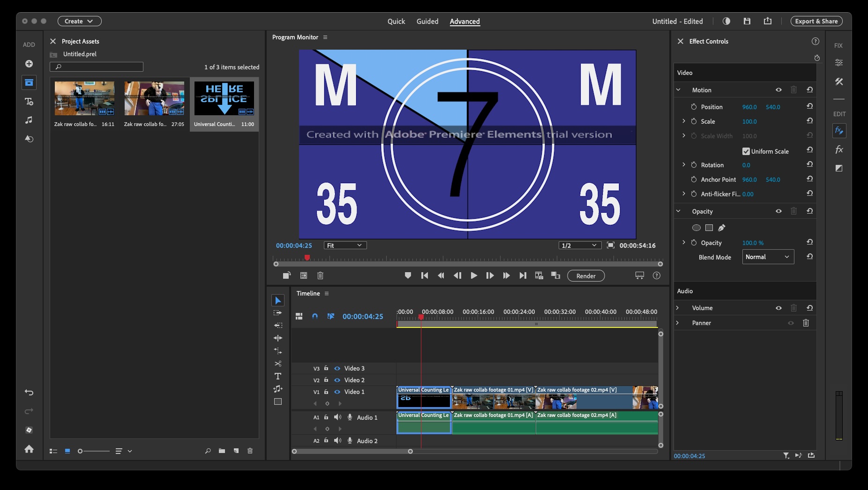
Task: Open the Blend Mode Normal dropdown
Action: [768, 257]
